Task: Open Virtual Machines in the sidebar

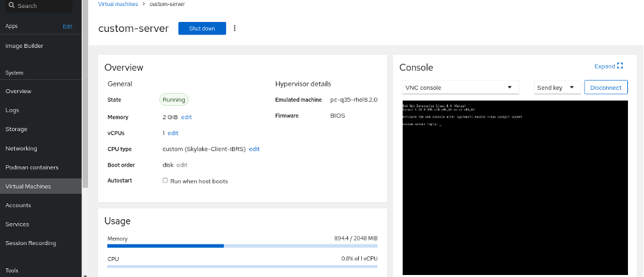Action: tap(28, 186)
